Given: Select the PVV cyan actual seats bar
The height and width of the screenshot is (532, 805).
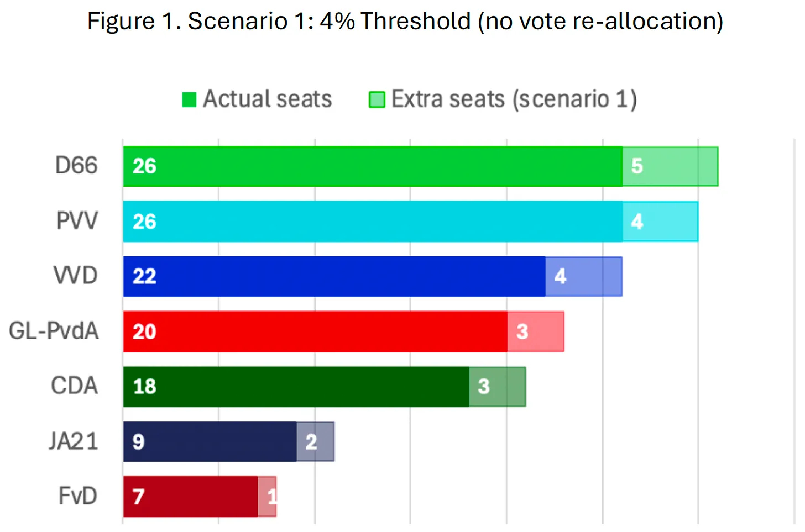Looking at the screenshot, I should coord(372,221).
